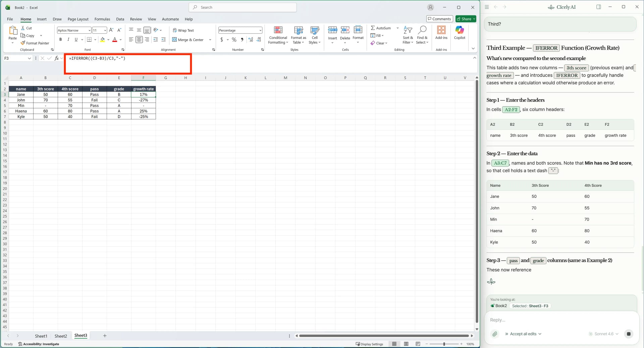The height and width of the screenshot is (348, 644).
Task: Launch Copilot from the ribbon
Action: (459, 34)
